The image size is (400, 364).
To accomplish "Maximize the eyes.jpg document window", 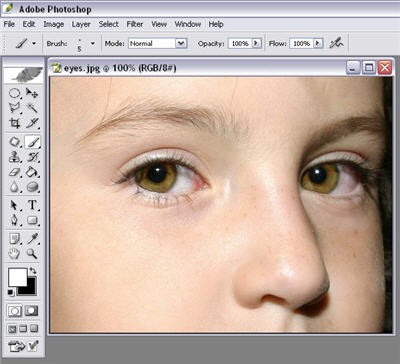I will pos(369,68).
